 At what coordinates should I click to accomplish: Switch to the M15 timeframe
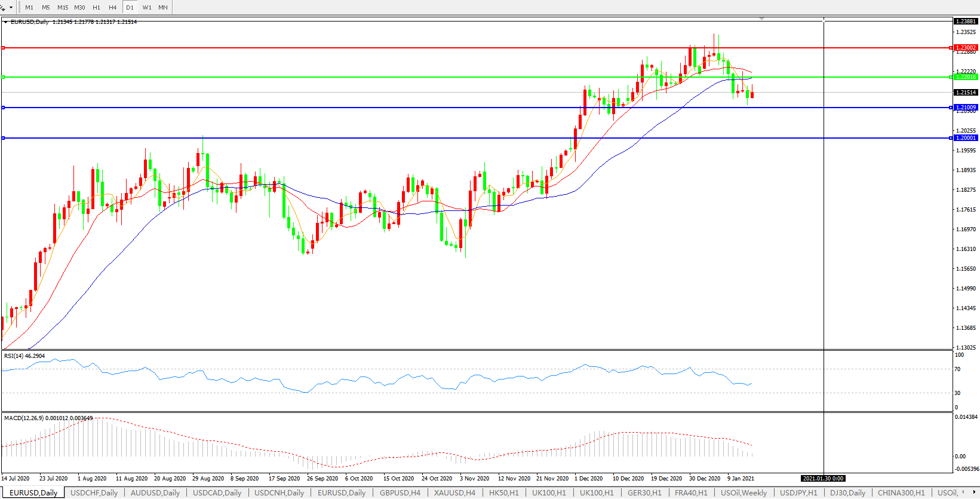(x=63, y=8)
